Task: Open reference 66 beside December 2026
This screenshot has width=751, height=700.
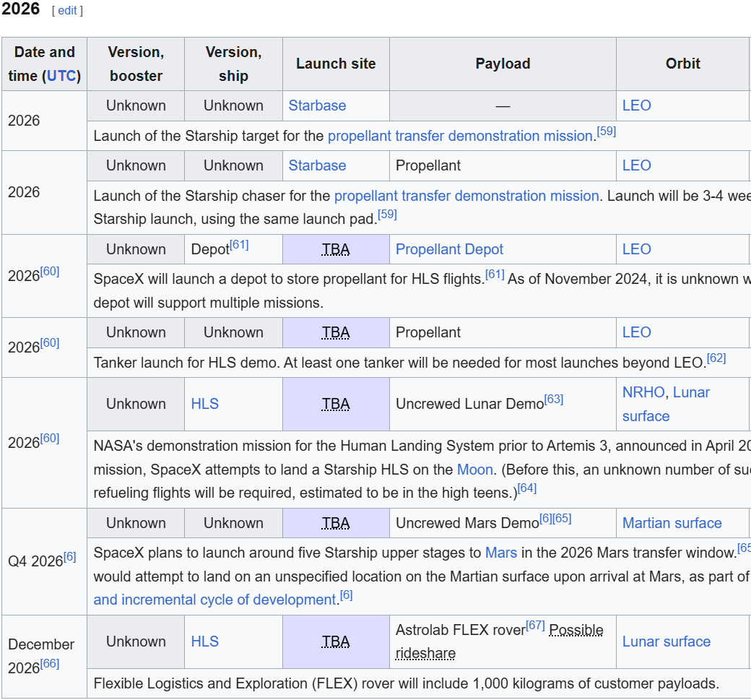Action: (50, 664)
